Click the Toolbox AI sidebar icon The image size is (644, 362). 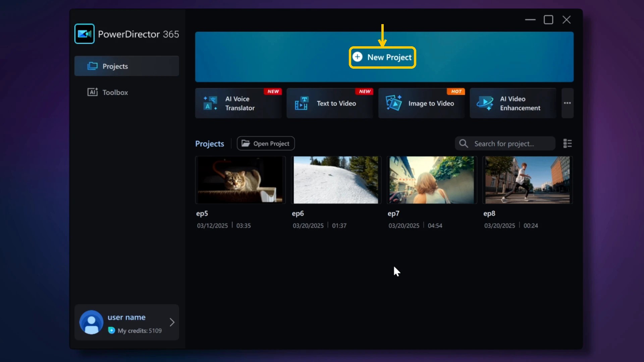click(x=93, y=92)
